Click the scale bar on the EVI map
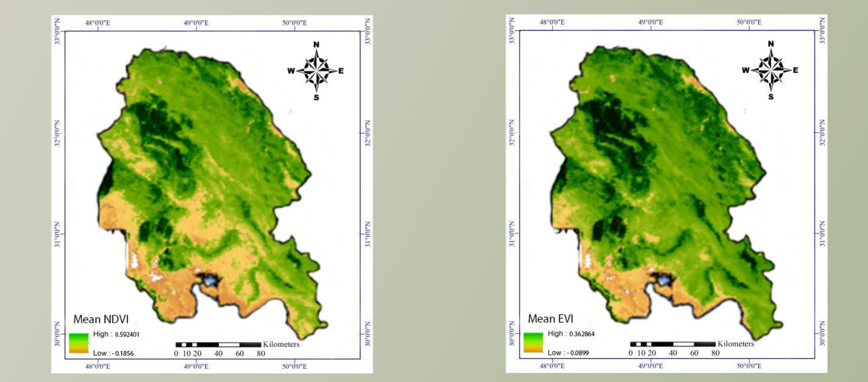 click(673, 344)
